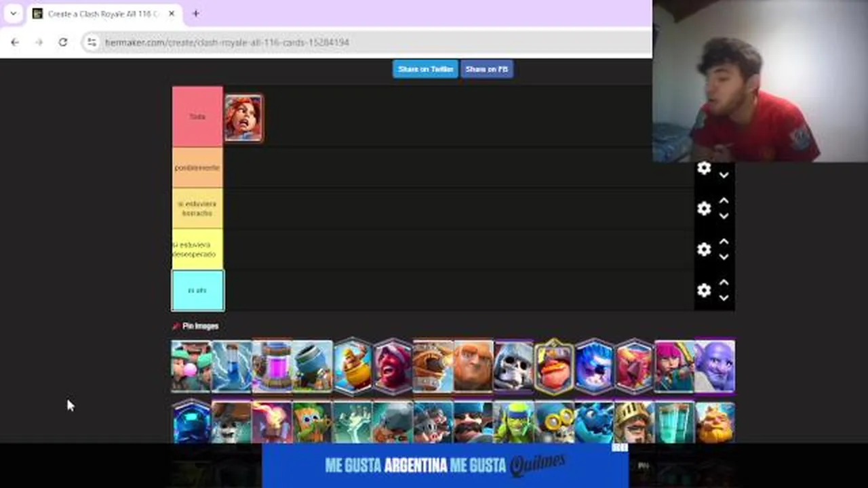Select the red-faced hooded hexagon card
Screen dimensions: 868x488
[x=393, y=366]
